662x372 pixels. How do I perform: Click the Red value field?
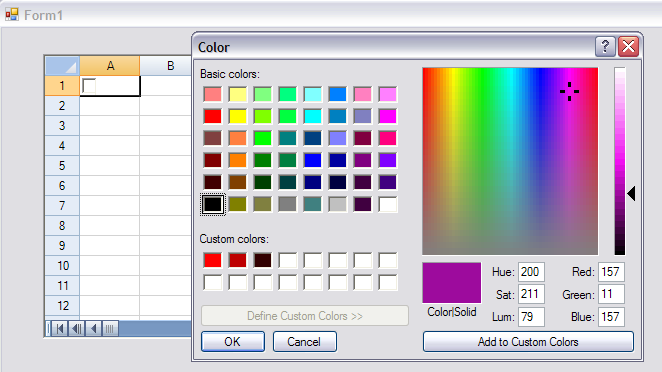pos(611,272)
